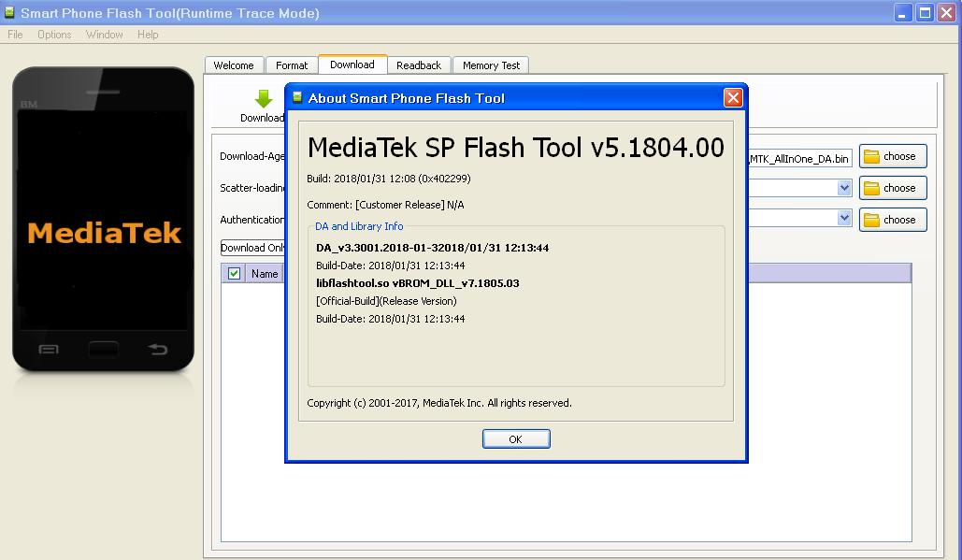
Task: Select the Download tab
Action: (x=352, y=65)
